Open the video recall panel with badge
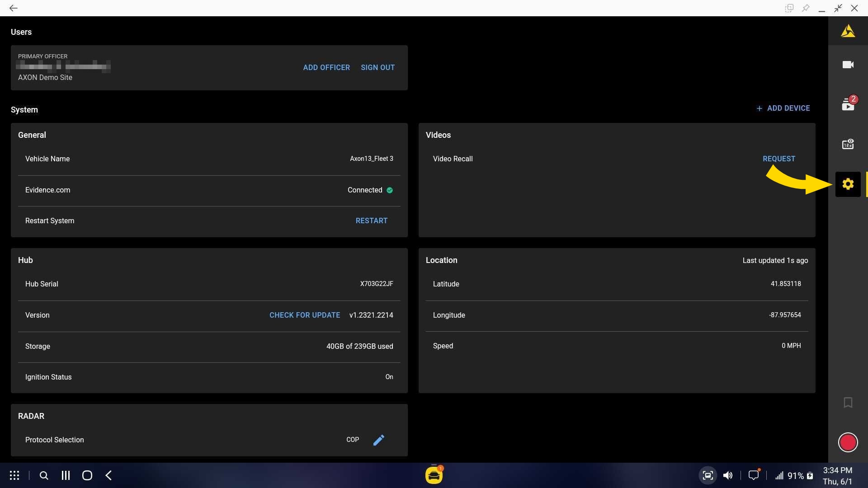 [x=848, y=103]
